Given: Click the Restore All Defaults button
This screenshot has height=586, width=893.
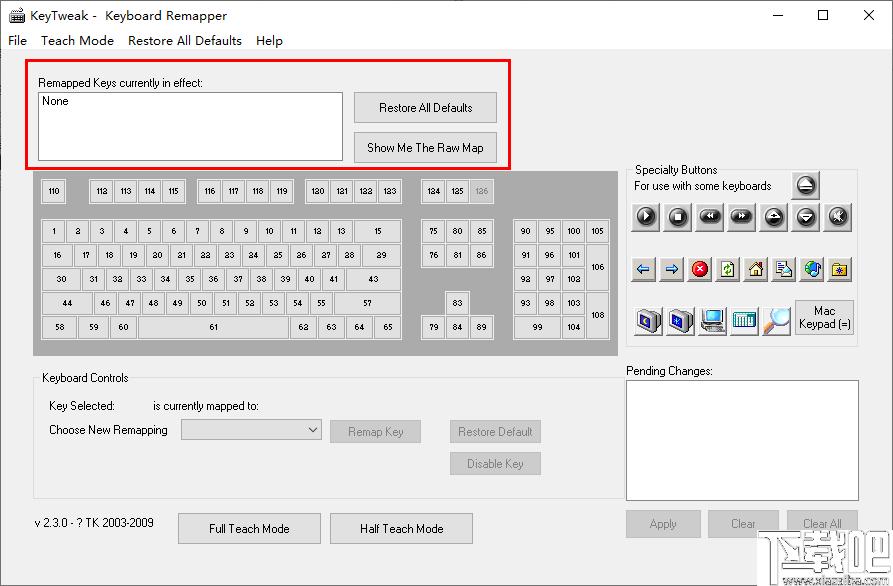Looking at the screenshot, I should 425,108.
